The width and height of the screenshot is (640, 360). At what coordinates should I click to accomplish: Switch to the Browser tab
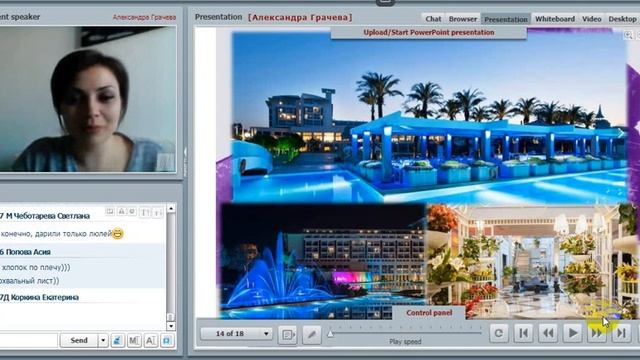[462, 19]
